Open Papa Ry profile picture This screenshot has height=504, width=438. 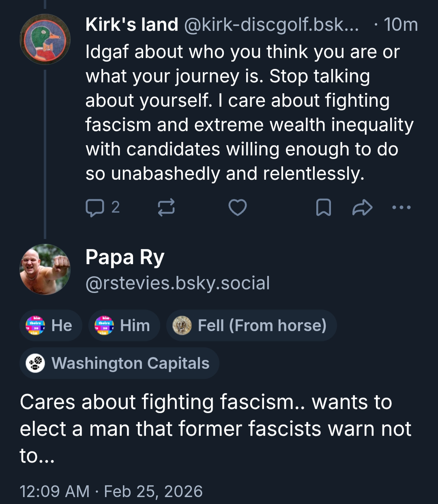pos(45,269)
